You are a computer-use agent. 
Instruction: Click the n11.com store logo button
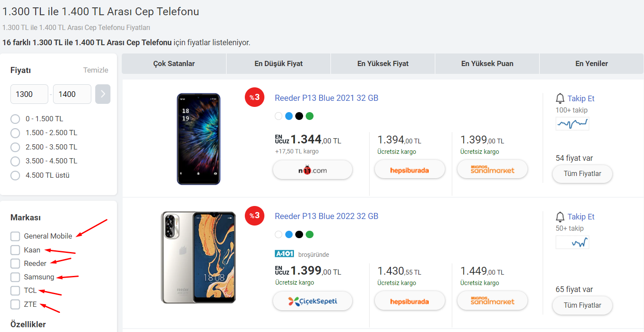pyautogui.click(x=312, y=170)
